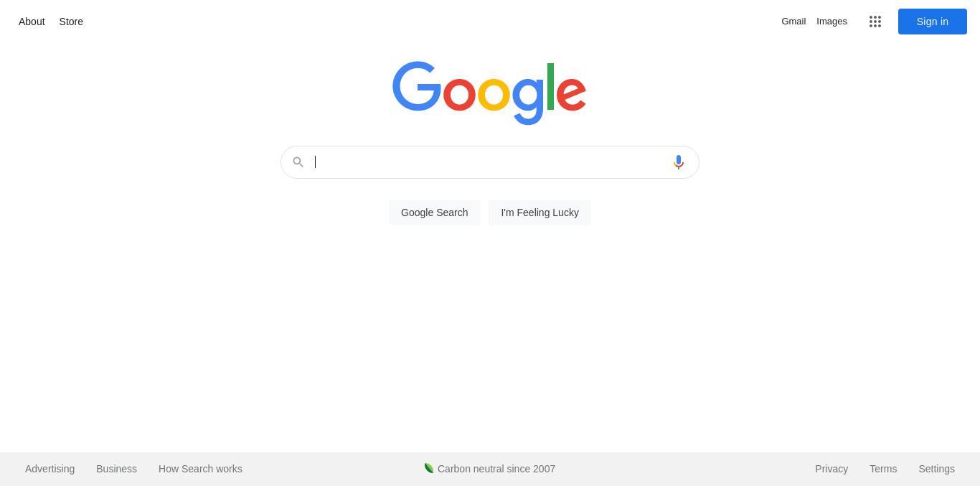
Task: Click the blue Sign in button
Action: 933,22
